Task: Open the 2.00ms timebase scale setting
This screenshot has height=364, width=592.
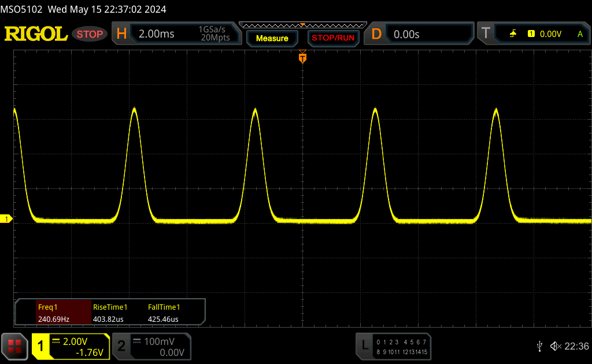Action: (x=157, y=34)
